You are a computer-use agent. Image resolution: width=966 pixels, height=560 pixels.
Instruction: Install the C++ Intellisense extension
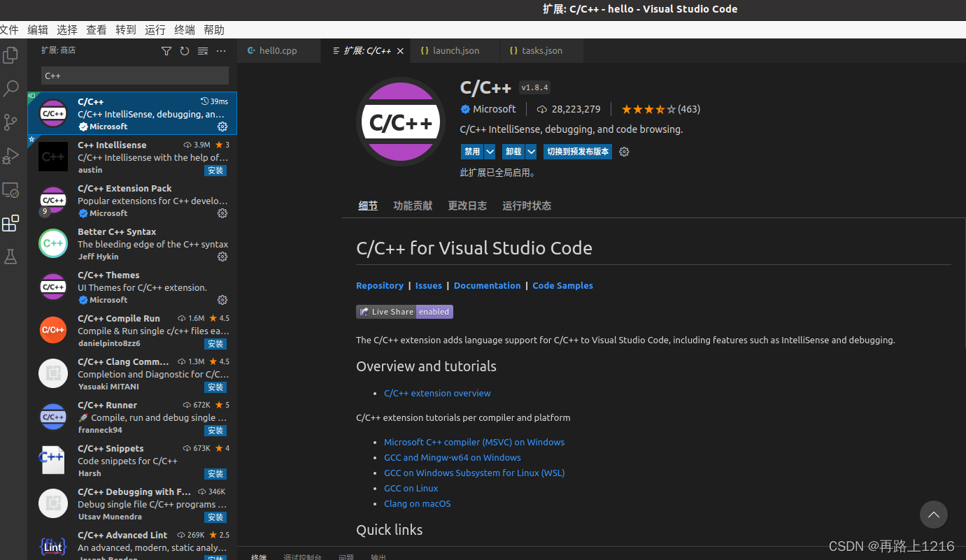pos(215,171)
